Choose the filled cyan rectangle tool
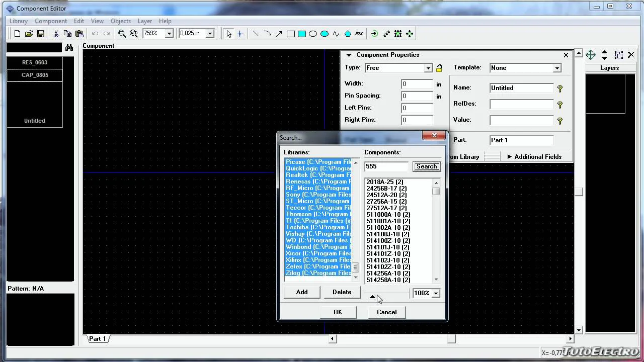 [302, 34]
